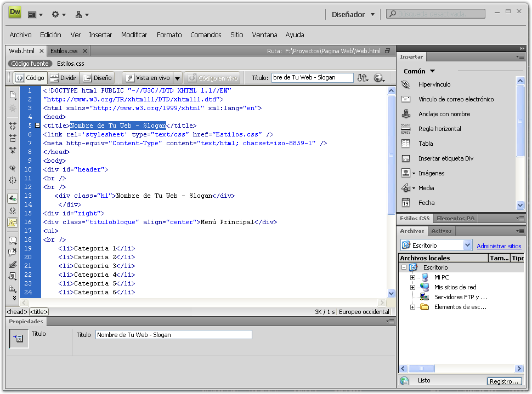
Task: Switch to the Estilos.css document tab
Action: point(64,51)
